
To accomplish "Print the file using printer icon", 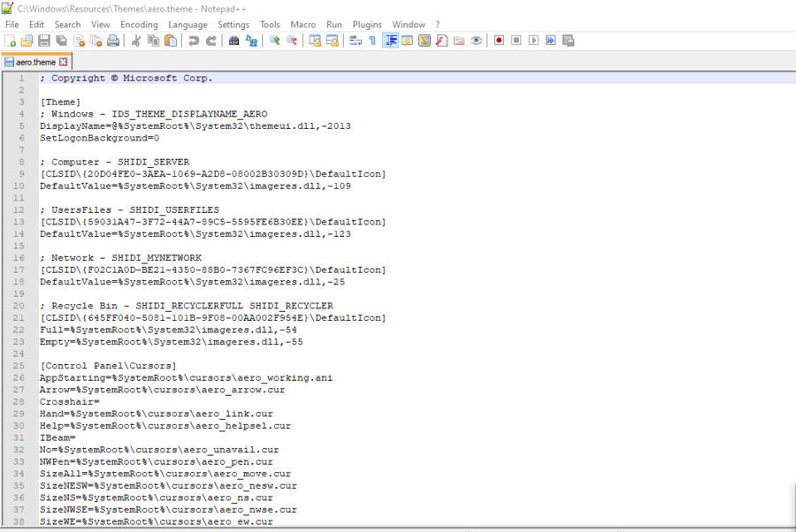I will tap(113, 41).
